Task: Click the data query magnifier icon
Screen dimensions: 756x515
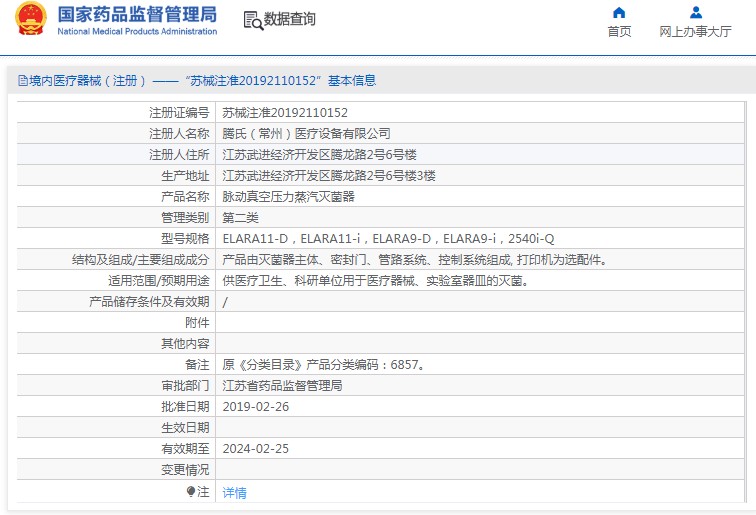Action: pos(253,20)
